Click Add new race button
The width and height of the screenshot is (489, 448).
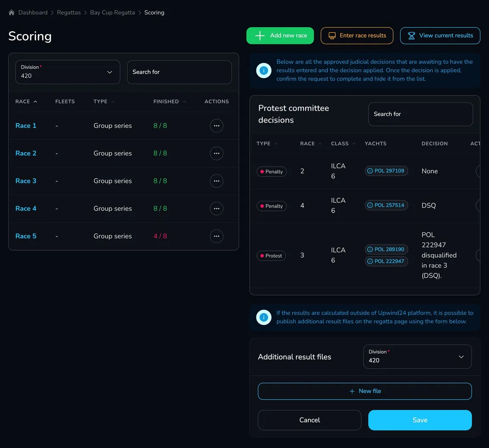(x=280, y=36)
